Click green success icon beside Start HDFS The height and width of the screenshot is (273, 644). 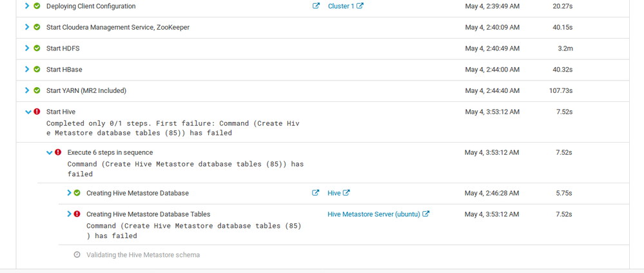(37, 48)
